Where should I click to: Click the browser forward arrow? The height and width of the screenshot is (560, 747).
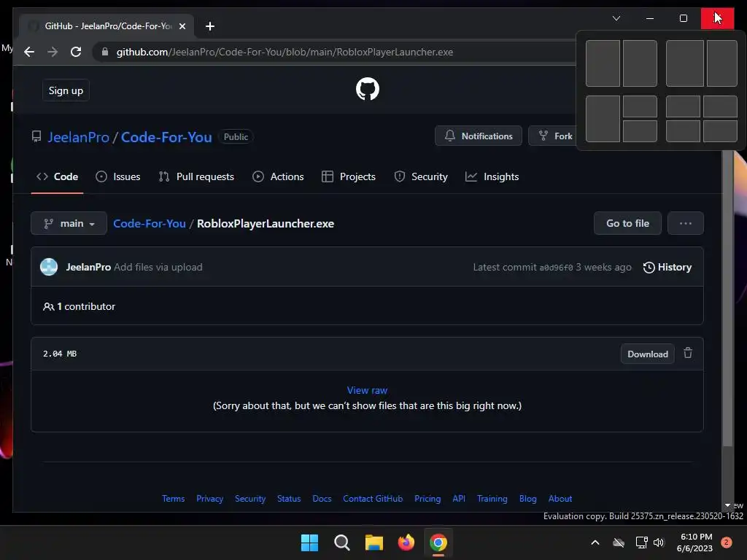(x=53, y=52)
